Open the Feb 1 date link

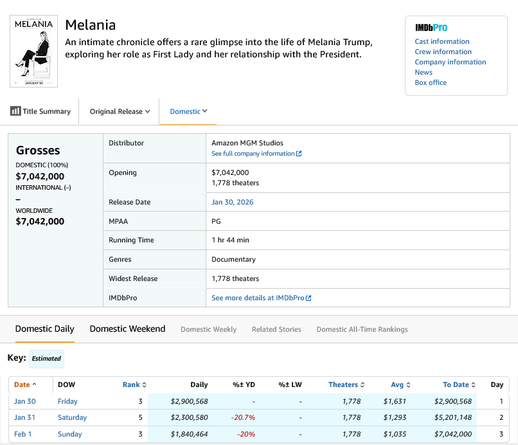click(23, 434)
